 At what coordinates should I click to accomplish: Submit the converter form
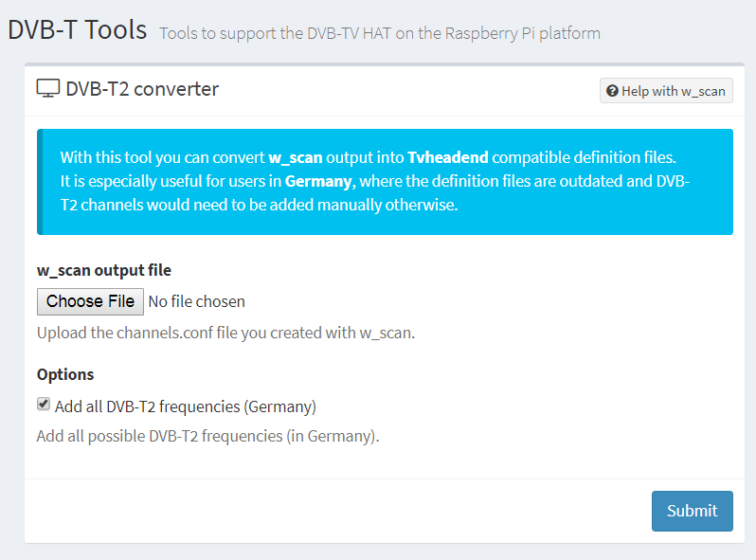pyautogui.click(x=692, y=511)
